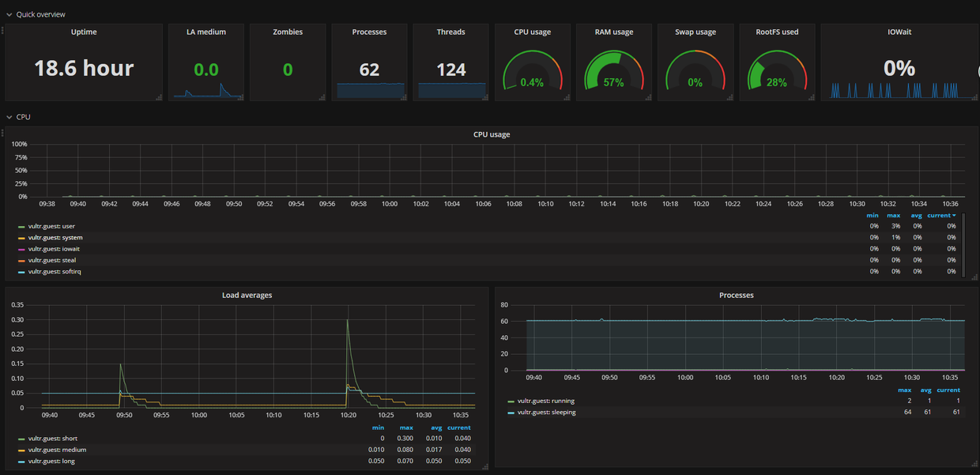Sort Processes legend by avg column
The height and width of the screenshot is (475, 980).
(x=925, y=390)
